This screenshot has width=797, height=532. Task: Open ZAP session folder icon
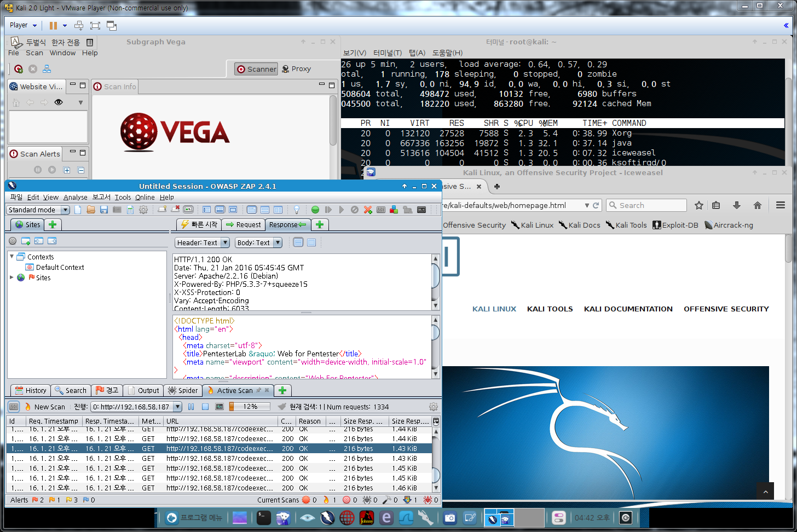pos(91,210)
